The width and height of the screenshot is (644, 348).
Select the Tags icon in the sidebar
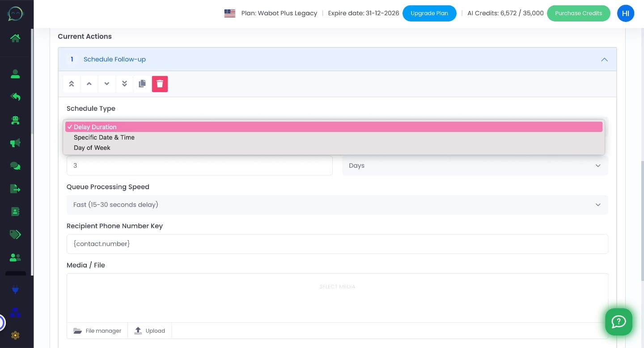[15, 234]
